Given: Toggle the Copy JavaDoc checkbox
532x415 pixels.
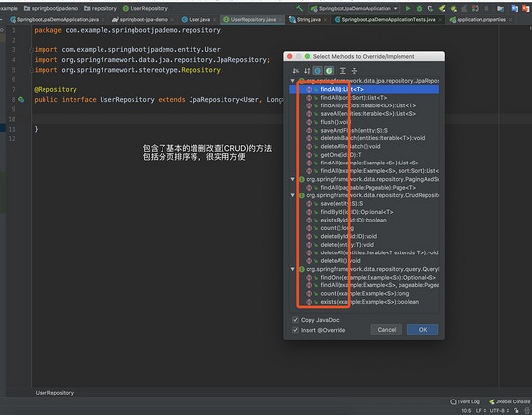Looking at the screenshot, I should click(295, 320).
